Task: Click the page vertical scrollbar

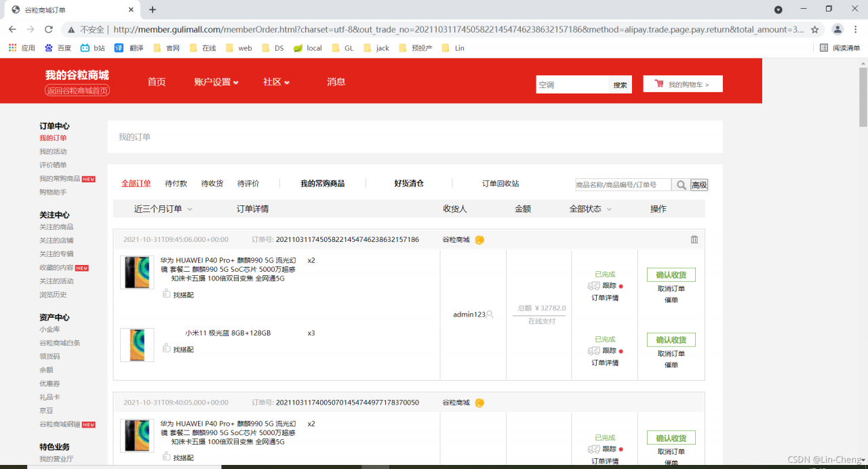Action: pos(863,97)
